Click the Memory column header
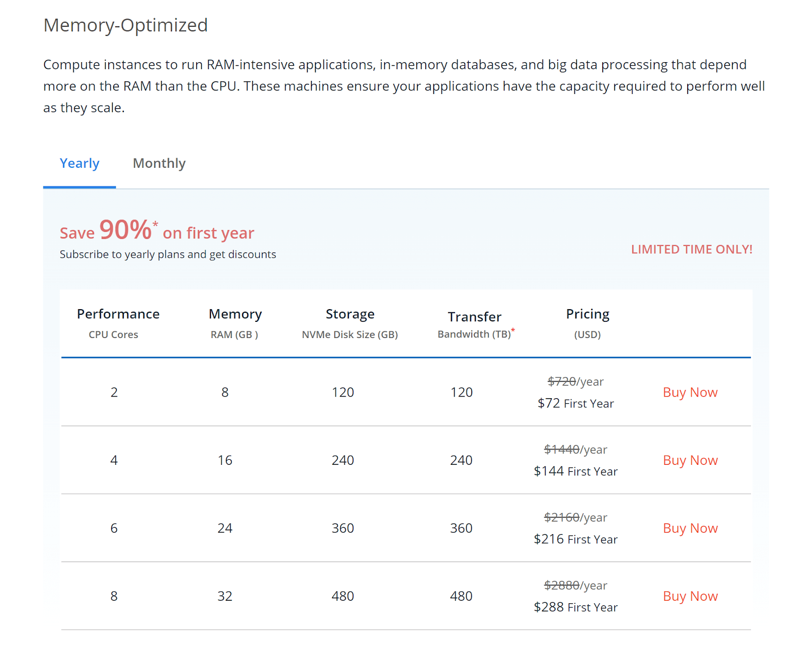 (235, 314)
